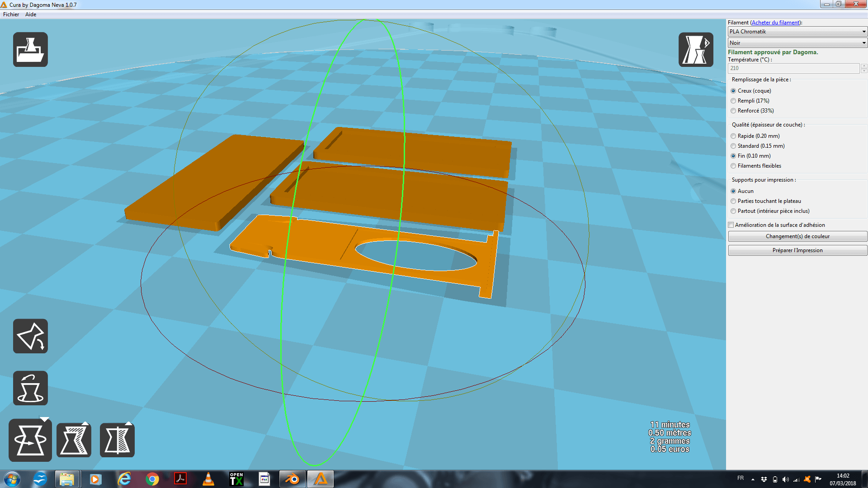Click the reset rotation icon

(30, 388)
